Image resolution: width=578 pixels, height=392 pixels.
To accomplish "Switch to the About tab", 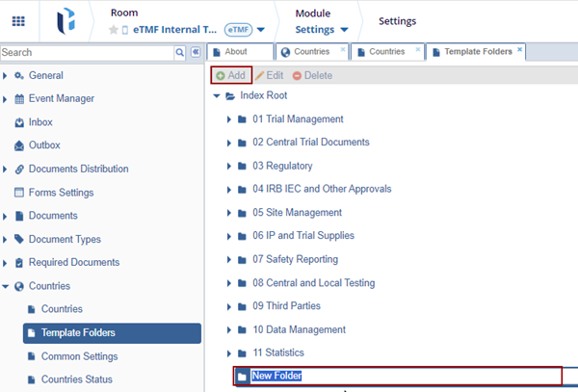I will point(235,51).
